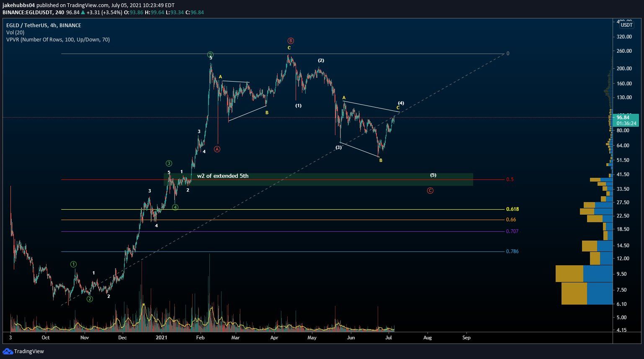This screenshot has height=359, width=644.
Task: Click the Oct label on the time axis
Action: 46,338
